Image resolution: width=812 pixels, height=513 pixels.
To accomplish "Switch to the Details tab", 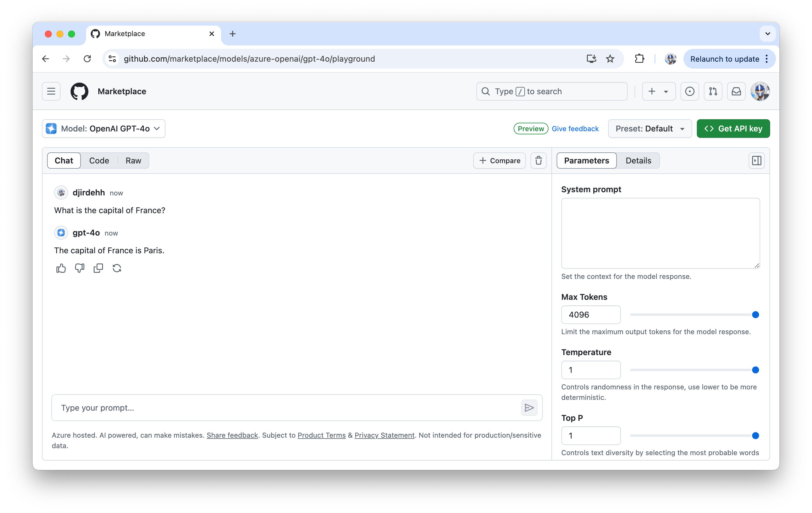I will (x=638, y=160).
